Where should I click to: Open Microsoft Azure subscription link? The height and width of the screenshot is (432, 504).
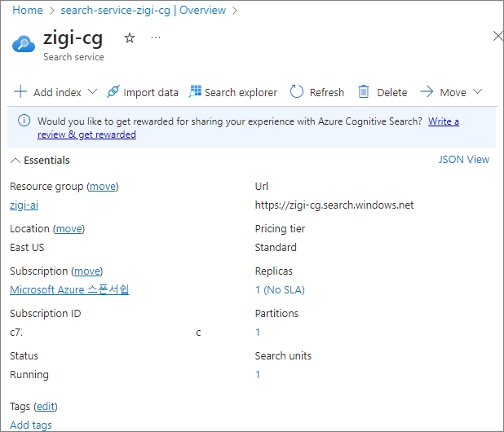[69, 289]
